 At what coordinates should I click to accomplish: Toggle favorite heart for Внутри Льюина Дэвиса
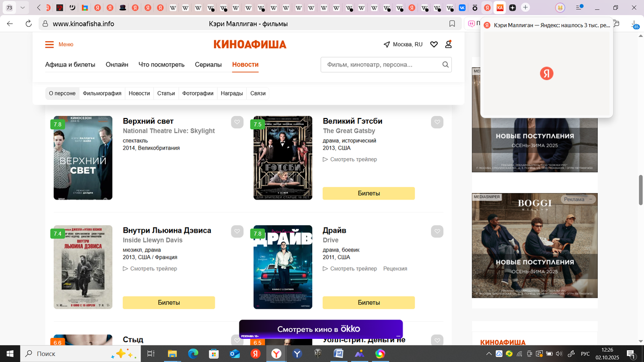pos(237,232)
